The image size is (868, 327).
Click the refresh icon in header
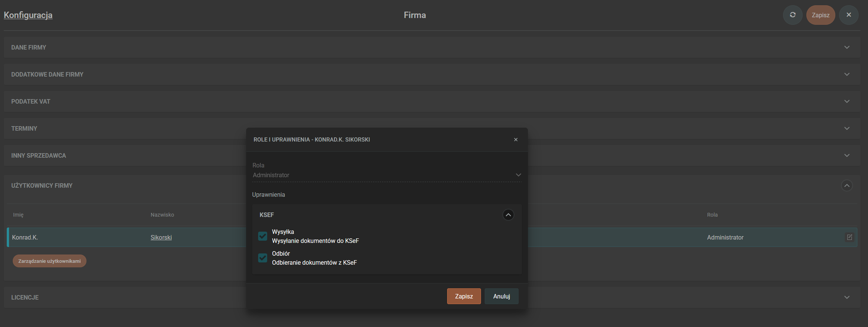pos(792,15)
